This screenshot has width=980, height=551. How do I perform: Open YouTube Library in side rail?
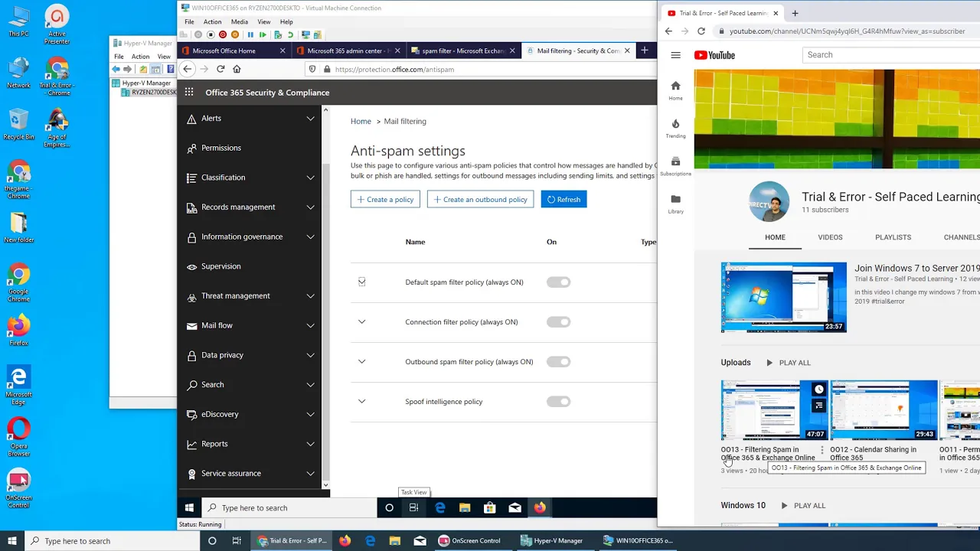coord(675,204)
